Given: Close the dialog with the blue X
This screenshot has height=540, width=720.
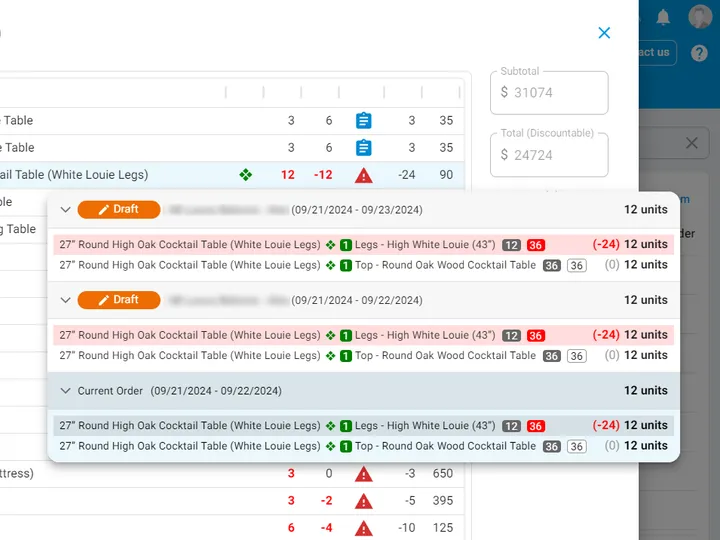Looking at the screenshot, I should (604, 33).
